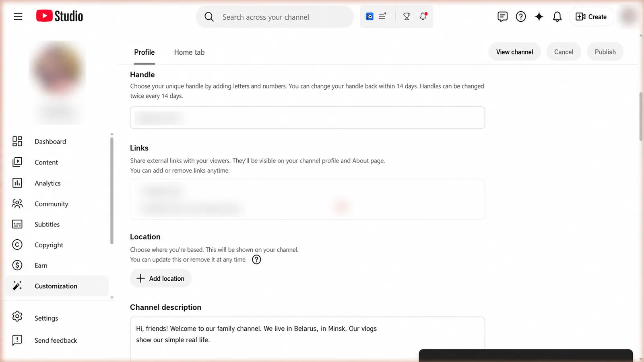Click the Cancel button

pos(563,52)
